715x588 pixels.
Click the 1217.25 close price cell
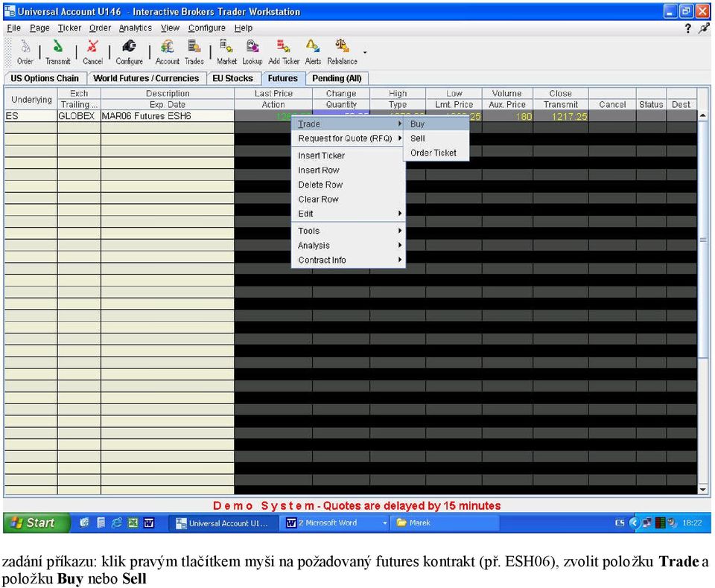[560, 117]
